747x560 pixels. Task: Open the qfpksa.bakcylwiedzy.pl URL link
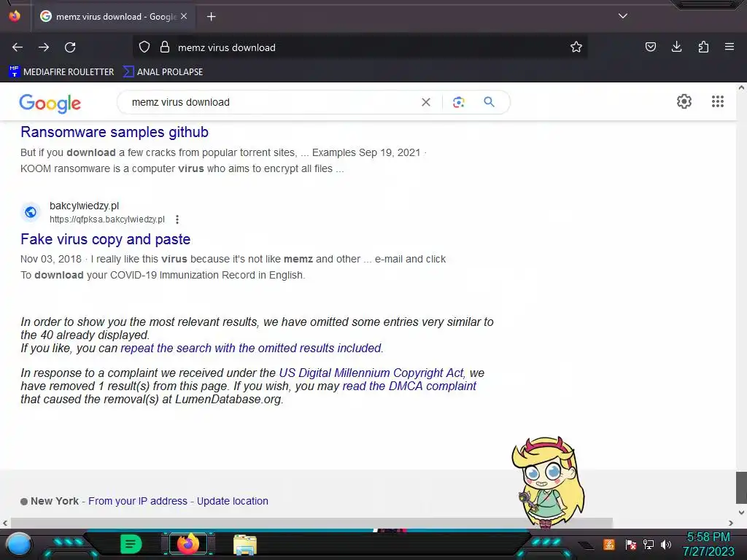coord(107,219)
